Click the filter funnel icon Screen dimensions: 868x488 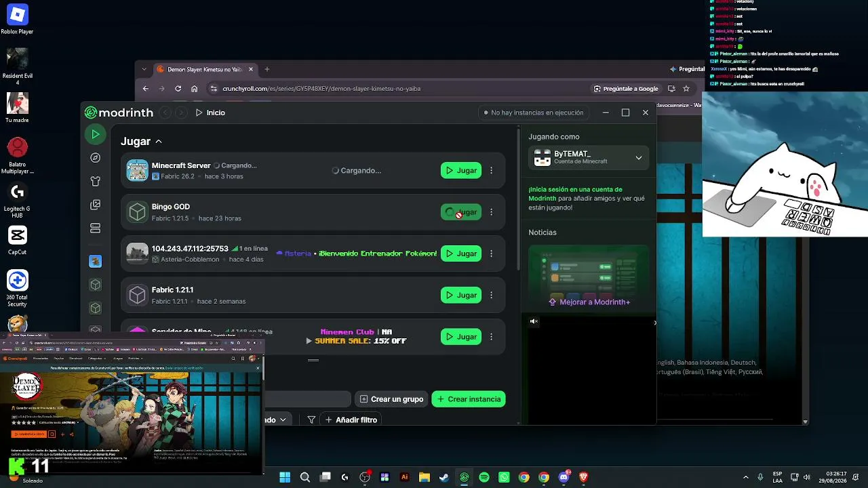coord(311,420)
